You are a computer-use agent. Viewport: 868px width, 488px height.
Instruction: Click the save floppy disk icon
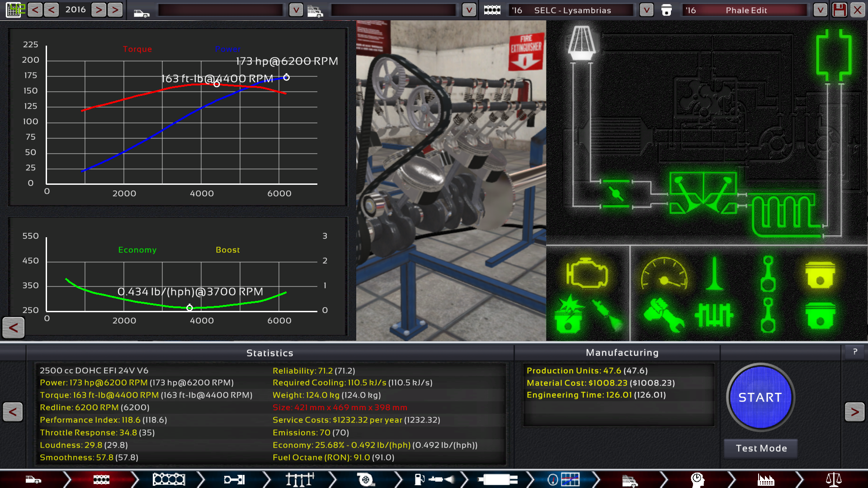pos(839,10)
